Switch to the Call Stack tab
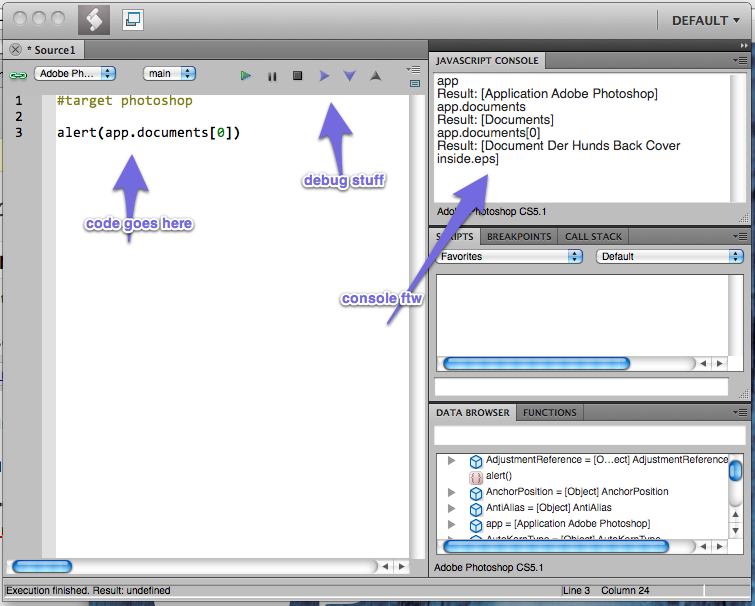Image resolution: width=755 pixels, height=606 pixels. click(x=593, y=236)
